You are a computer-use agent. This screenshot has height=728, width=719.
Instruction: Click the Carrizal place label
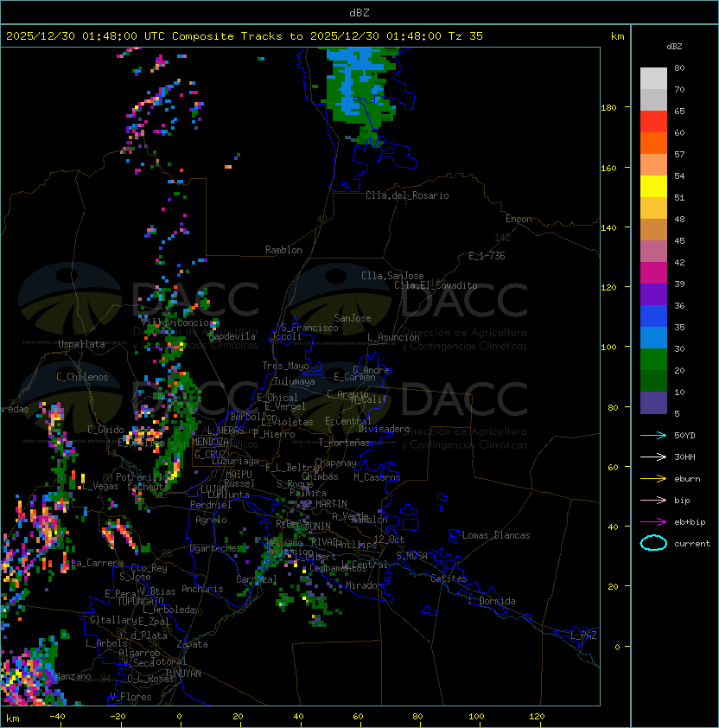[x=257, y=579]
